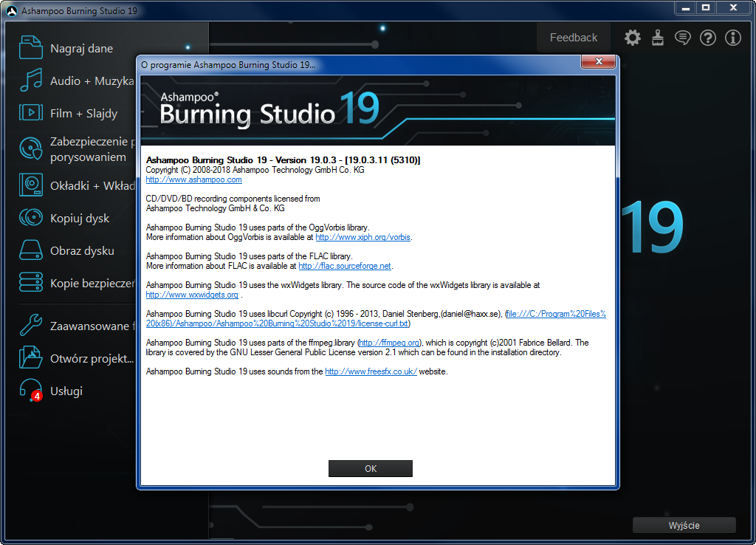Image resolution: width=756 pixels, height=545 pixels.
Task: Click the Nagraj dane folder icon
Action: 31,47
